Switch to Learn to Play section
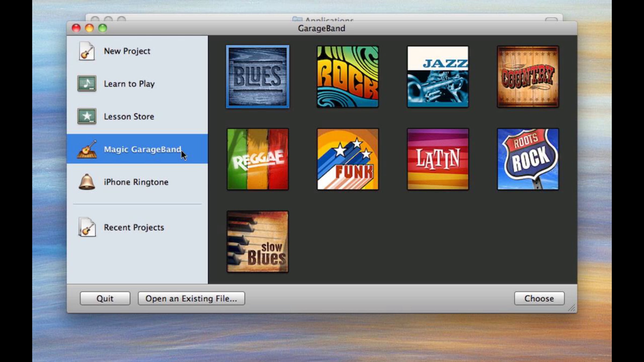Viewport: 644px width, 362px height. pos(129,84)
